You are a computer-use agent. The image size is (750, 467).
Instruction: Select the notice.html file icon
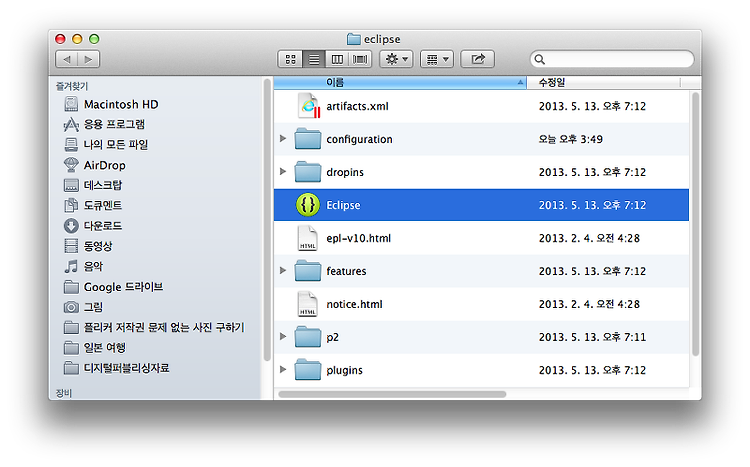(x=307, y=304)
